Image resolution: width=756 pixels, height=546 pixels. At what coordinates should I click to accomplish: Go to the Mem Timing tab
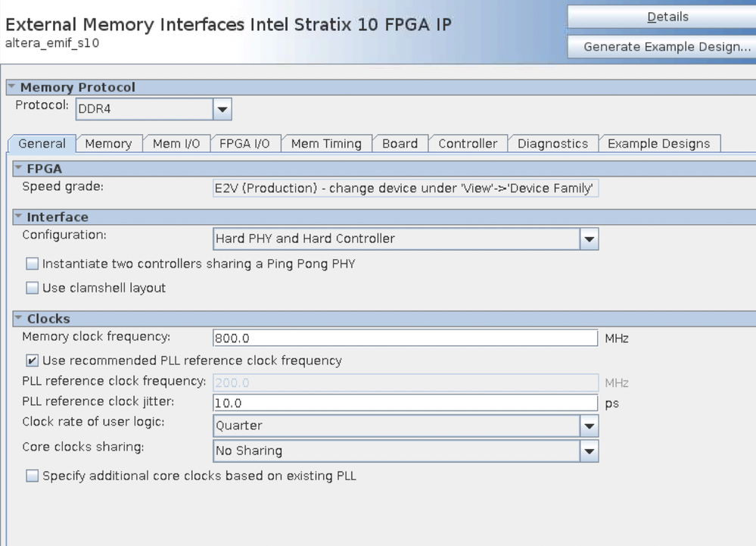pos(326,144)
